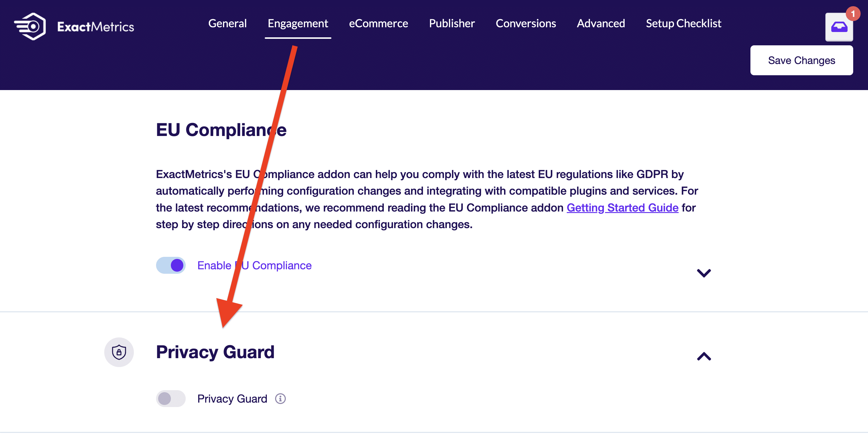
Task: Toggle the Enable EU Compliance switch
Action: click(171, 265)
